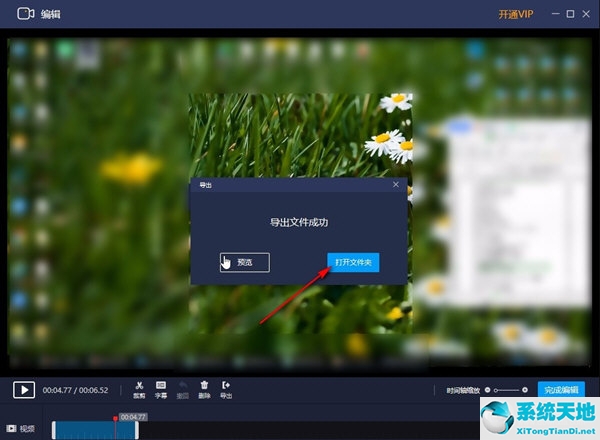The image size is (600, 440).
Task: Click 开通VIP link in title bar
Action: coord(515,15)
